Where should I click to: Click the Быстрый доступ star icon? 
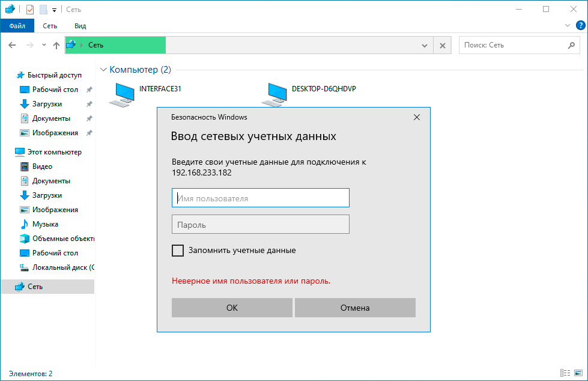tap(20, 75)
